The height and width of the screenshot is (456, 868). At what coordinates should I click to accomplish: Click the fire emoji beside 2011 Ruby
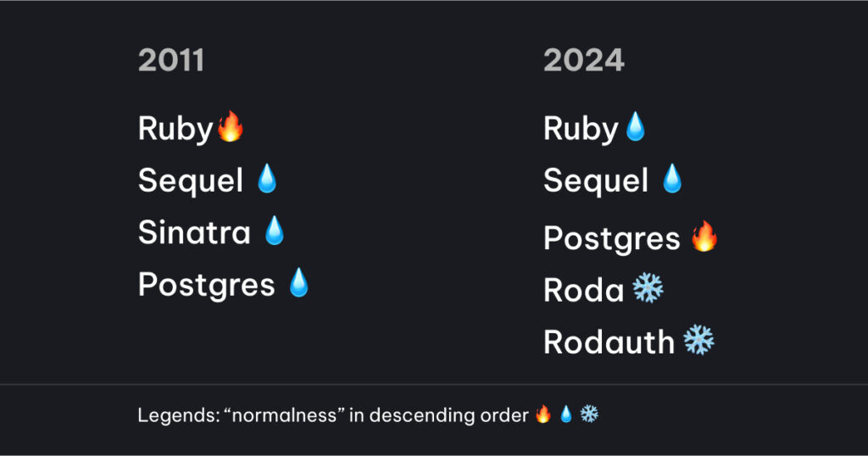coord(231,127)
